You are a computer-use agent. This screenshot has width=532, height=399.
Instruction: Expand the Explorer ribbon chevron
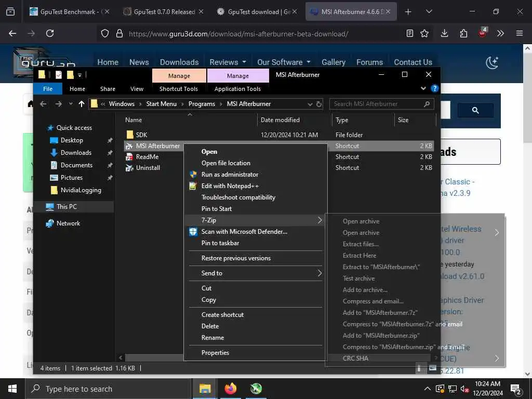tap(423, 88)
